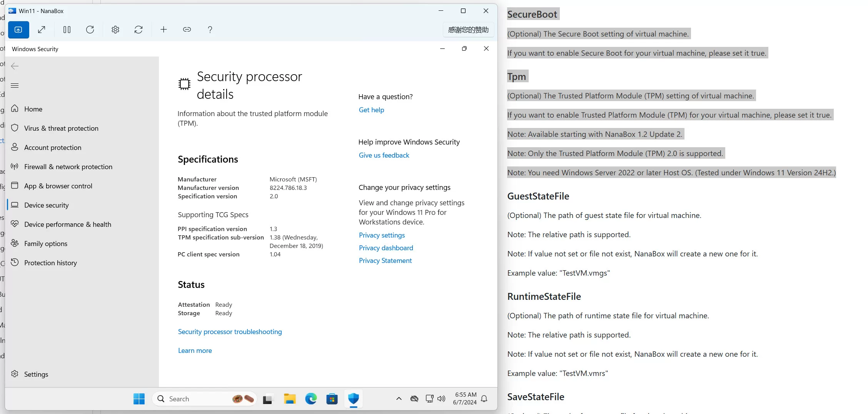Click the reload configuration sync icon
868x414 pixels.
coord(139,30)
